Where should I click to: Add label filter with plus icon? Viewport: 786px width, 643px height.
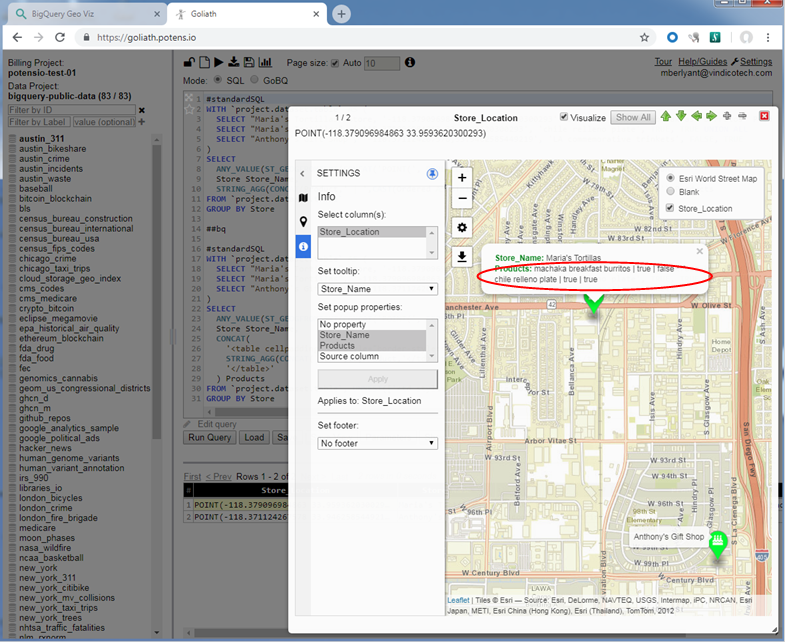coord(142,122)
